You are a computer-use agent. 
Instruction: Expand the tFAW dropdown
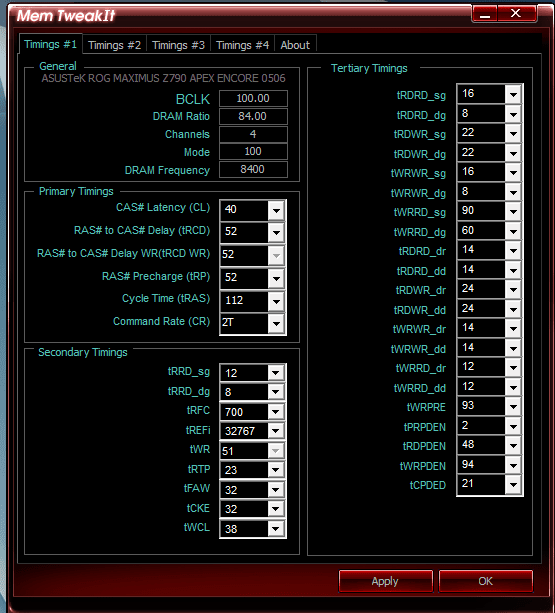(x=276, y=489)
